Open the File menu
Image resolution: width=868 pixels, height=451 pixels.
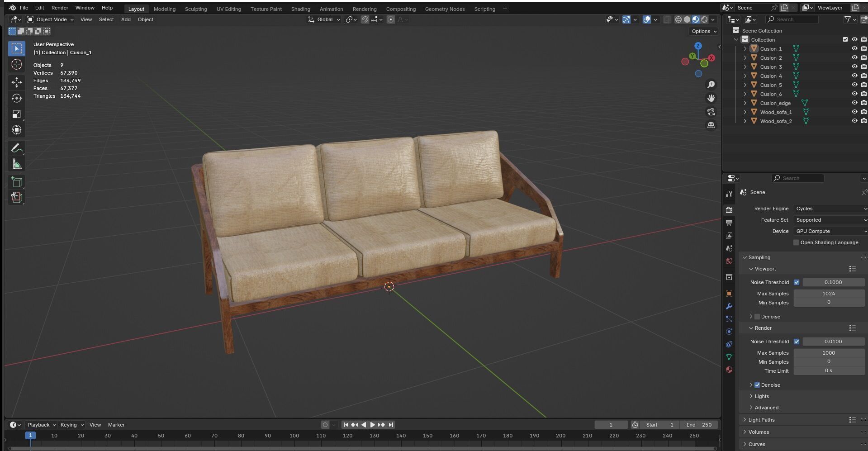24,8
